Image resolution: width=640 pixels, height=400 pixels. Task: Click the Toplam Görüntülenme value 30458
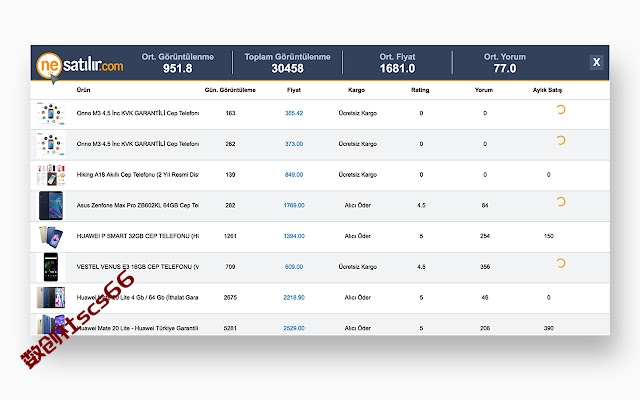[287, 68]
